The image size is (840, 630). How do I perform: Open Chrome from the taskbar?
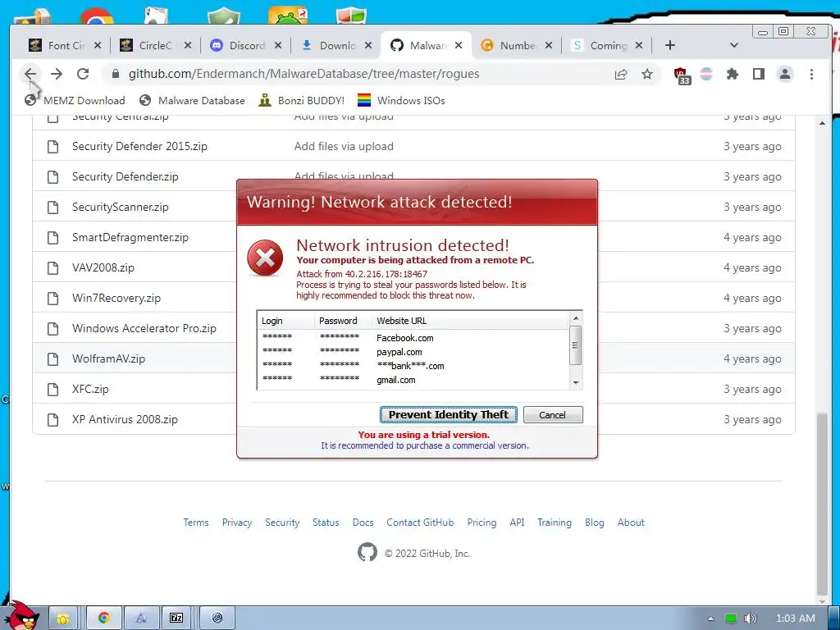coord(104,619)
